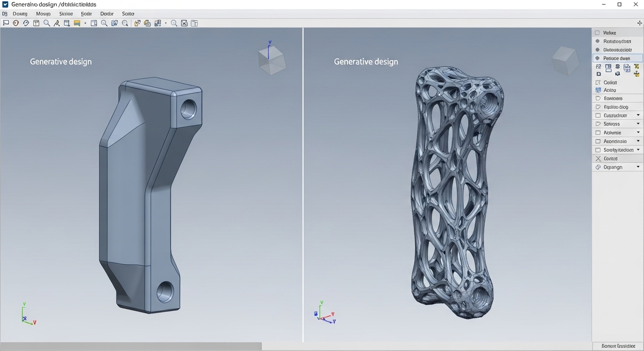Viewport: 644px width, 351px height.
Task: Click the X icon beside Coritce
Action: [x=598, y=159]
